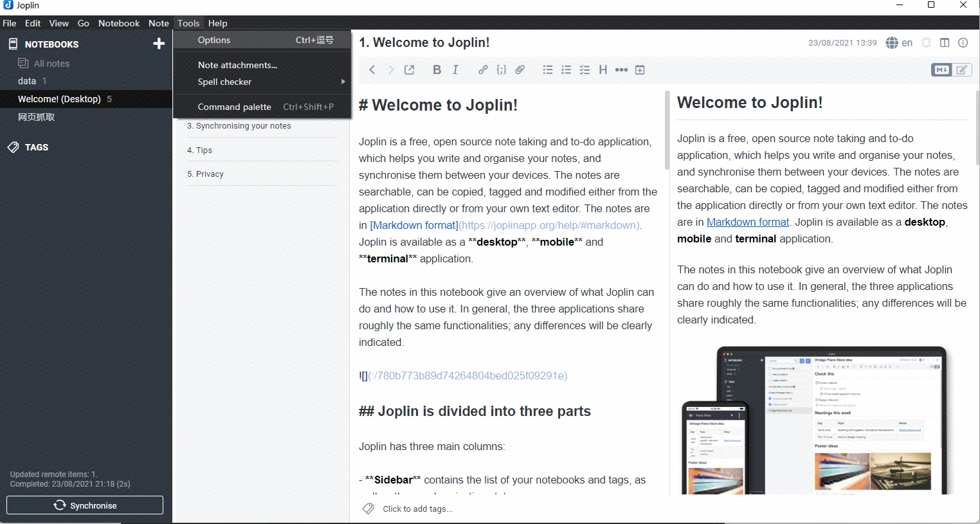This screenshot has height=524, width=980.
Task: Select Welcome! (Desktop) notebook
Action: tap(86, 99)
